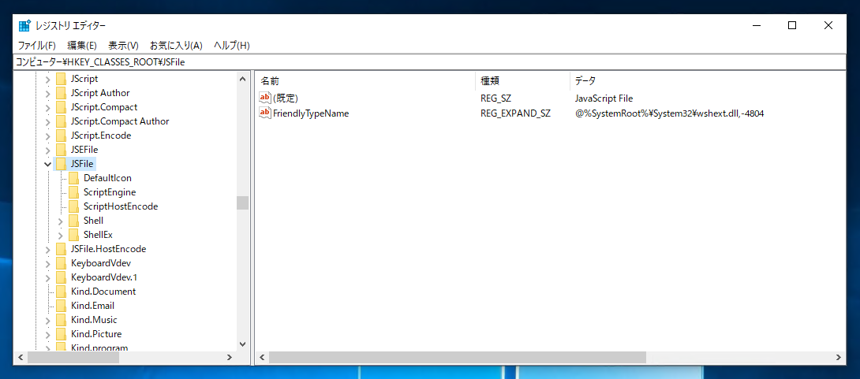860x379 pixels.
Task: Expand the JSEFile key
Action: [x=48, y=150]
